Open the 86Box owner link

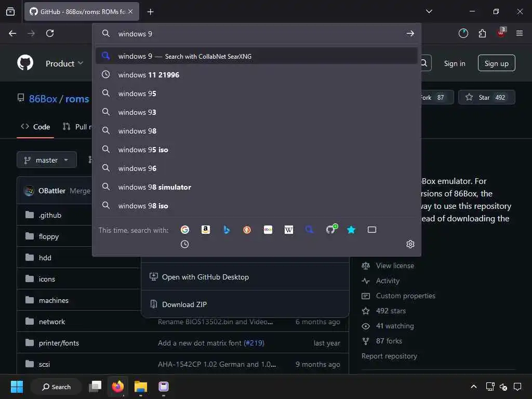click(x=43, y=99)
